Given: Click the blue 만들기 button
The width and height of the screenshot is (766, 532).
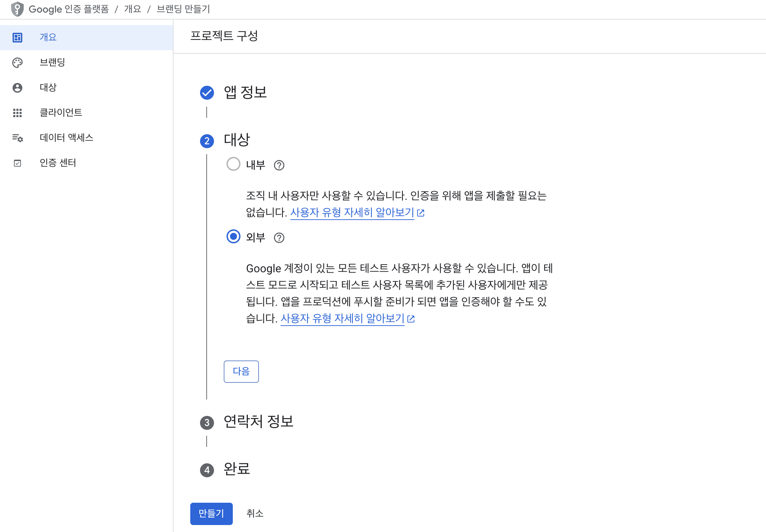Looking at the screenshot, I should tap(212, 514).
